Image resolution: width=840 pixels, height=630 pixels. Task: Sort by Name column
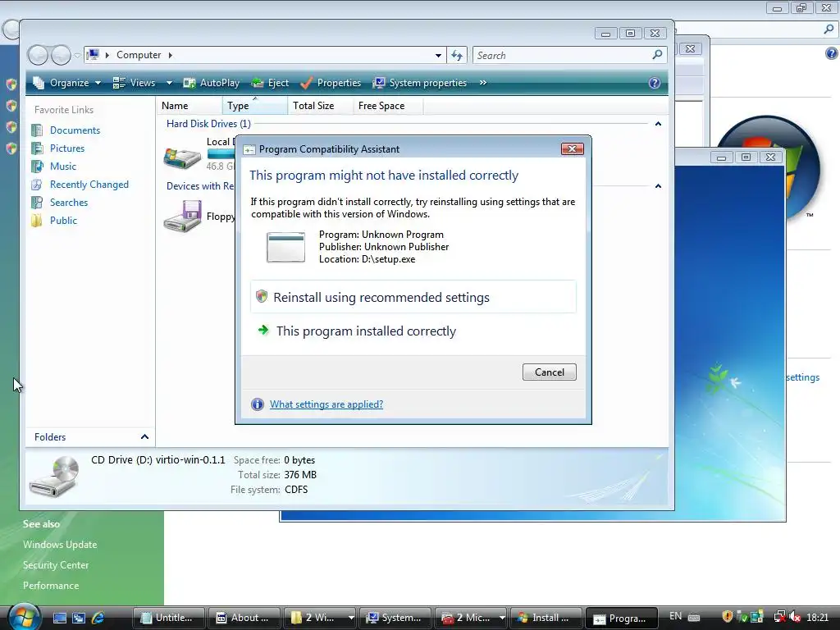coord(189,106)
